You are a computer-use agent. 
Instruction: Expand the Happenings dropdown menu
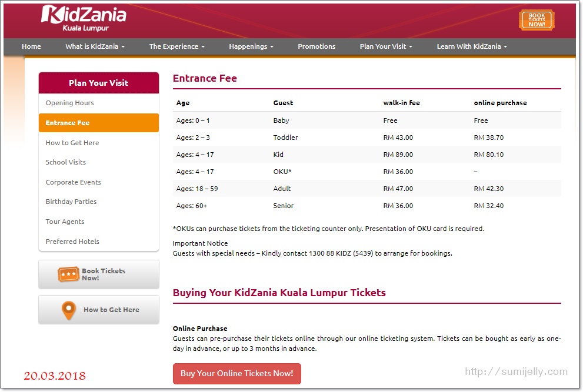(x=251, y=46)
